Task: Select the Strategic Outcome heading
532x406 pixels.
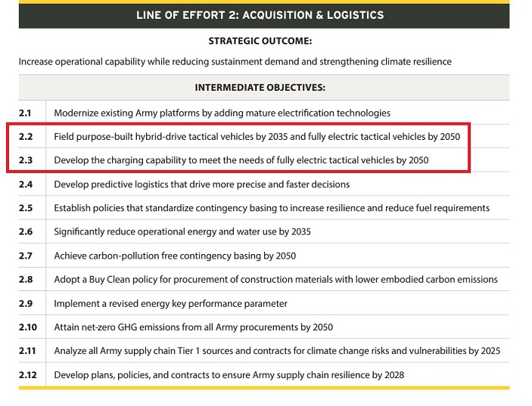Action: pos(260,41)
